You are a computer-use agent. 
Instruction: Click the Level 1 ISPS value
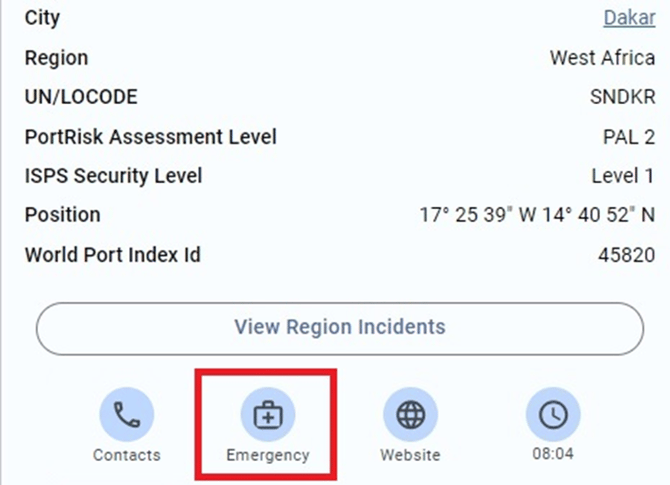(623, 176)
